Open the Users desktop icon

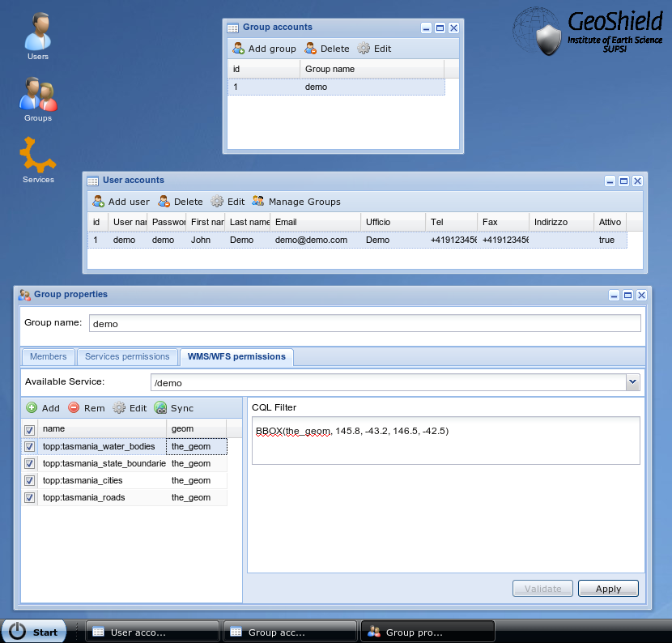coord(37,36)
